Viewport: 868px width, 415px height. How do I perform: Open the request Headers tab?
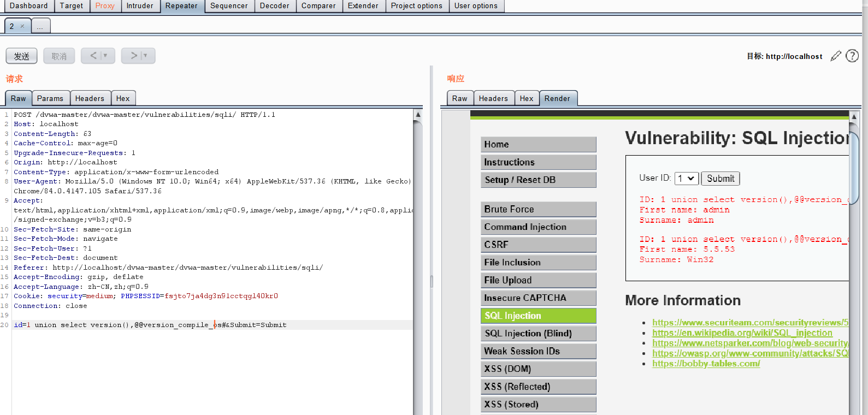pyautogui.click(x=90, y=98)
